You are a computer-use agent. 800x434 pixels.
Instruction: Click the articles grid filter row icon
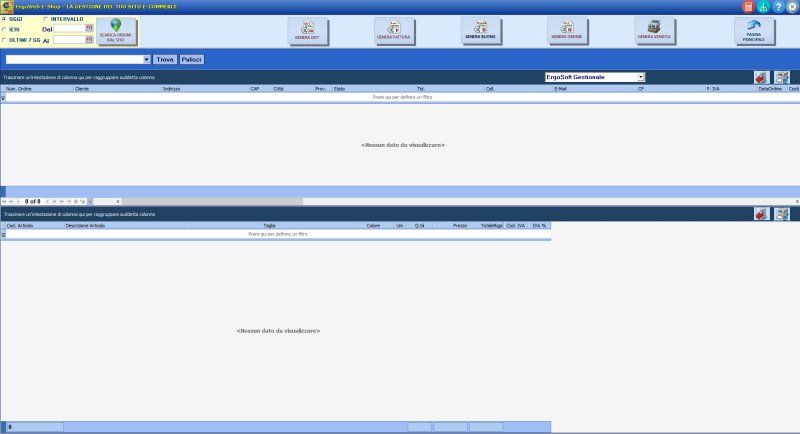pos(3,235)
